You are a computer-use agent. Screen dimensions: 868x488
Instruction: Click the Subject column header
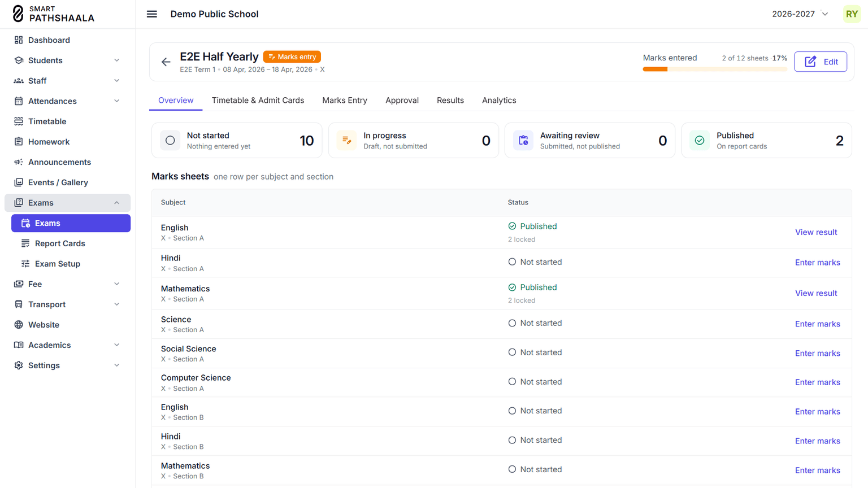(x=173, y=202)
